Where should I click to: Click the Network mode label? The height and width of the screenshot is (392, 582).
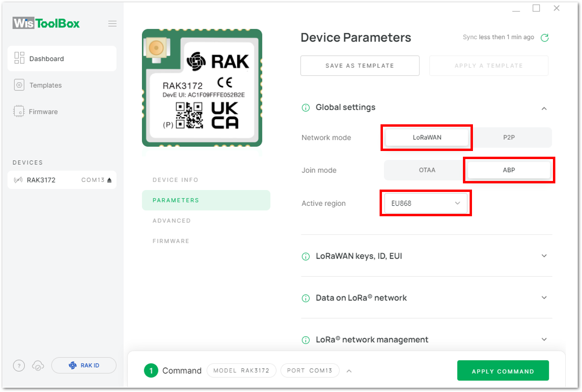(326, 138)
